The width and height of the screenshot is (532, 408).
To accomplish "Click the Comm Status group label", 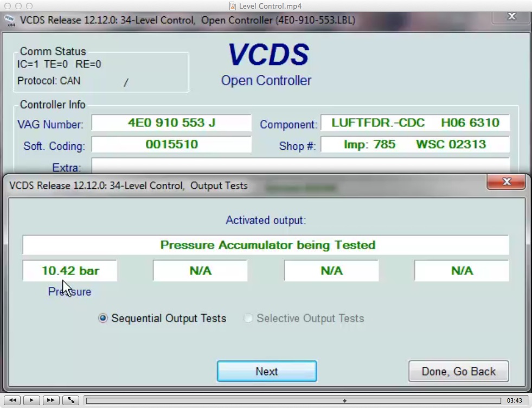I will 53,51.
